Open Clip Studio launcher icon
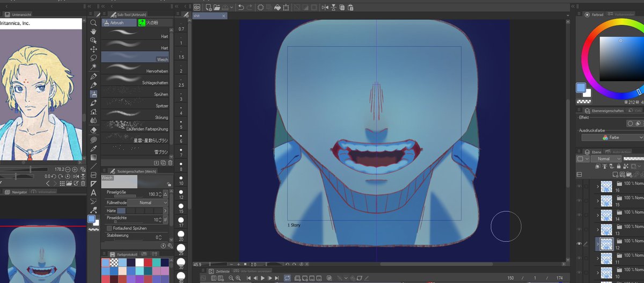The width and height of the screenshot is (644, 283). [x=197, y=7]
